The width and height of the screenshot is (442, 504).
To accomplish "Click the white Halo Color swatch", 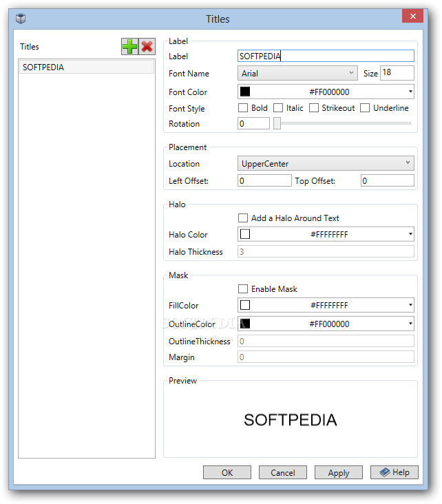I will [x=245, y=234].
